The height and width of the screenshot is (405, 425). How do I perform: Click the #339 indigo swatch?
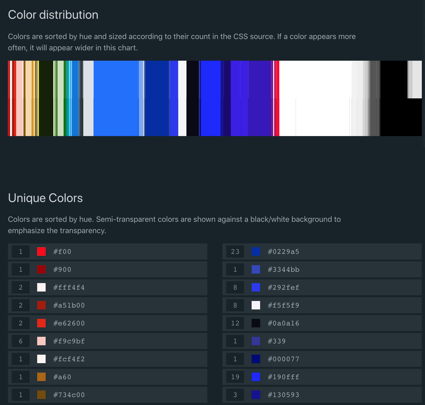click(256, 341)
